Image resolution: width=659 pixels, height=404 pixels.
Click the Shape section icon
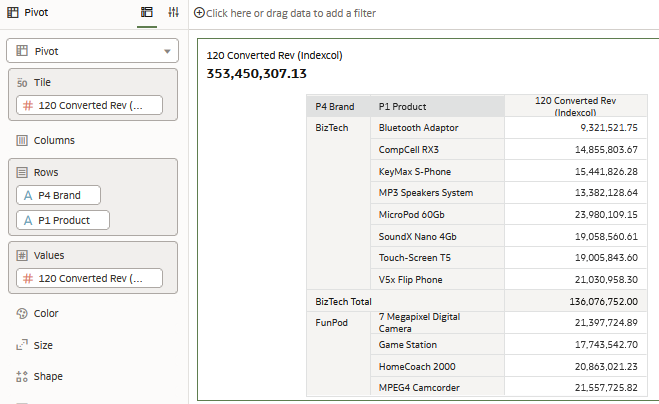pyautogui.click(x=22, y=377)
